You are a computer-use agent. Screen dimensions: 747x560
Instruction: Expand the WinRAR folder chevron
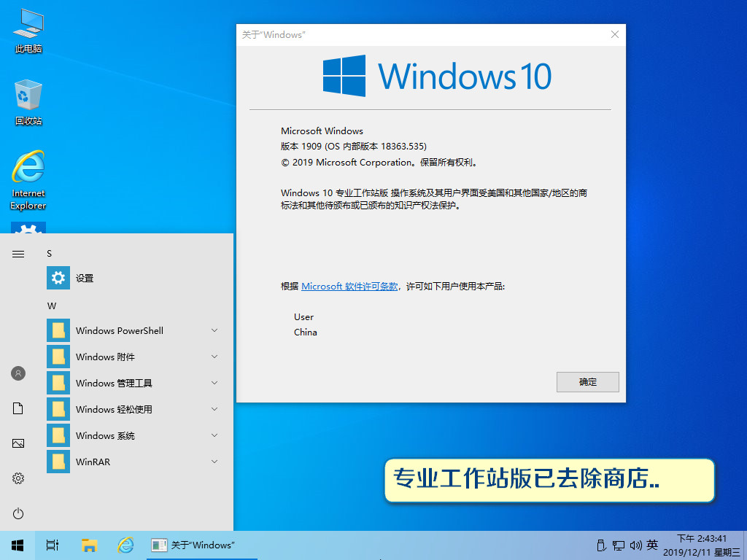[214, 462]
